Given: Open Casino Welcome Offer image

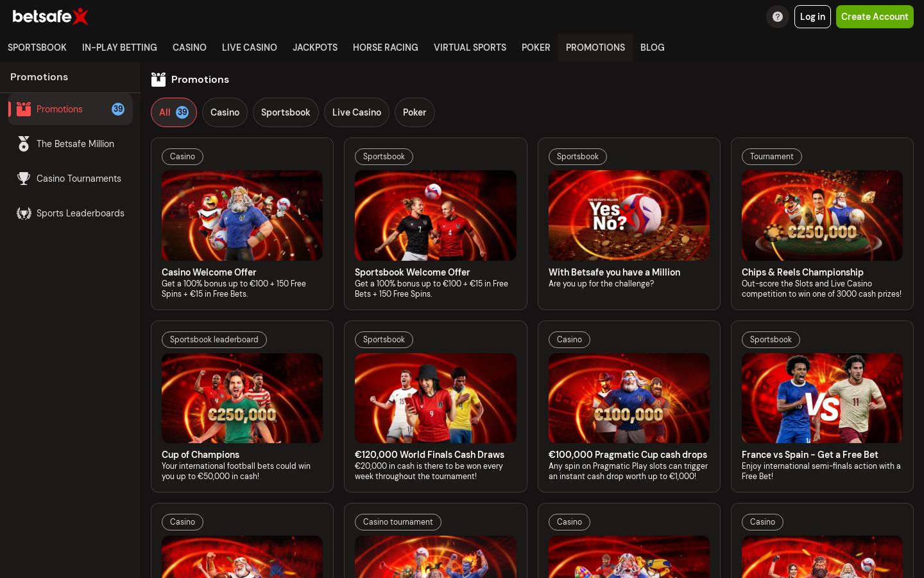Looking at the screenshot, I should [242, 215].
